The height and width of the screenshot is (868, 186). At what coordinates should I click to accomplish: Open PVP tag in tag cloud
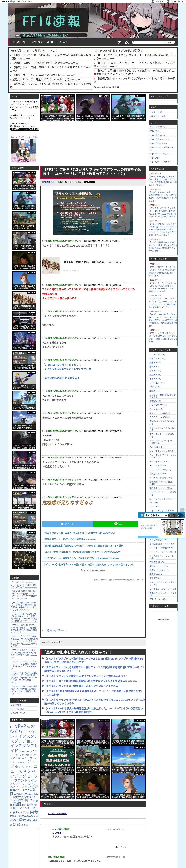click(x=22, y=726)
